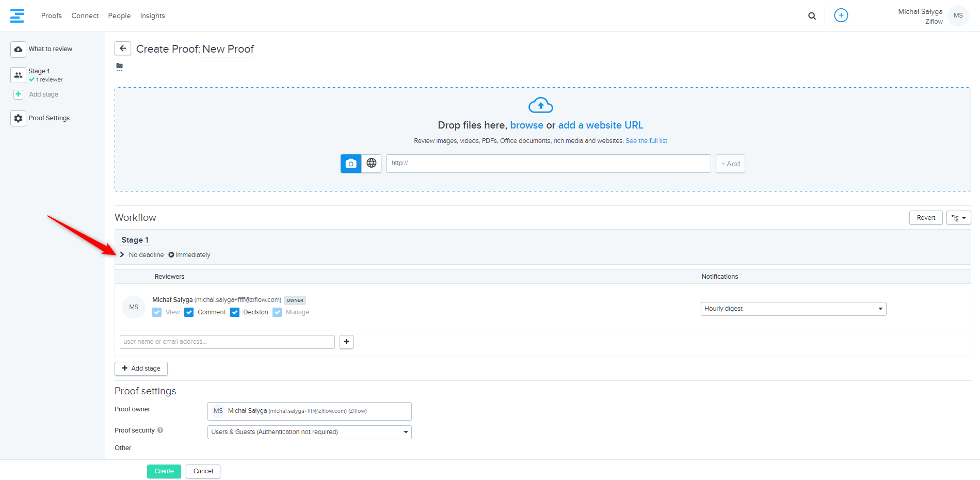Select the globe website mode icon

click(371, 164)
